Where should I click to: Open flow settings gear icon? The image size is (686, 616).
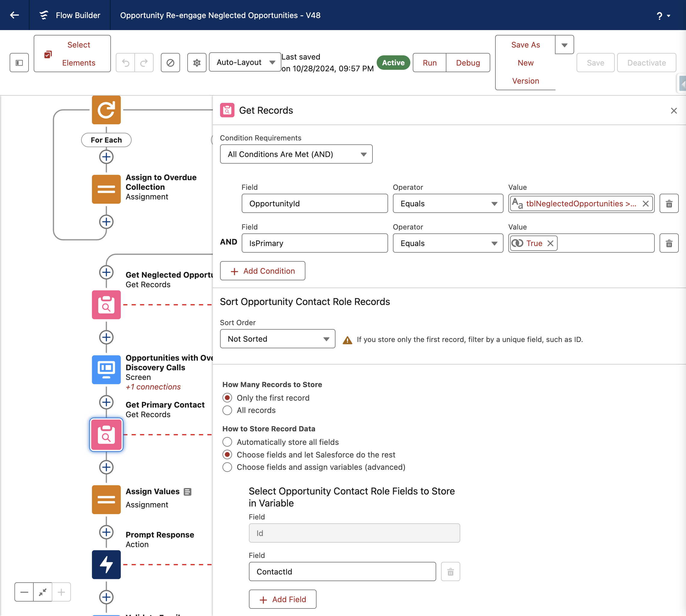tap(197, 63)
